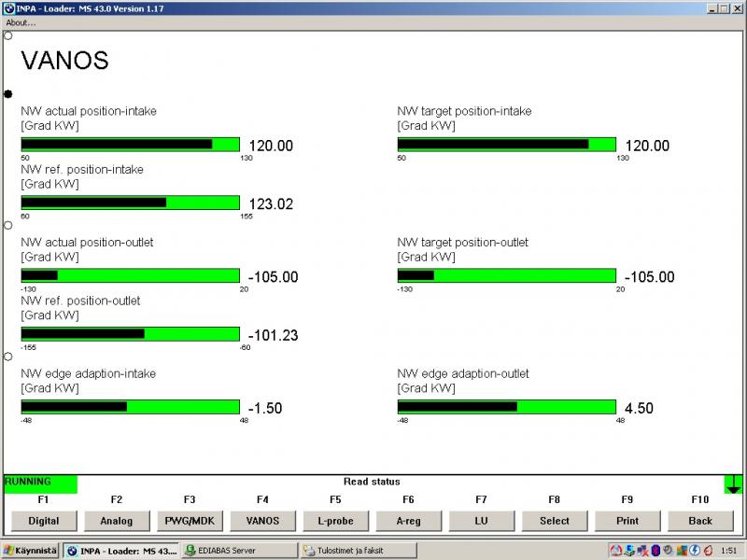747x560 pixels.
Task: Click the blue lightning bolt tray icon
Action: pos(695,550)
